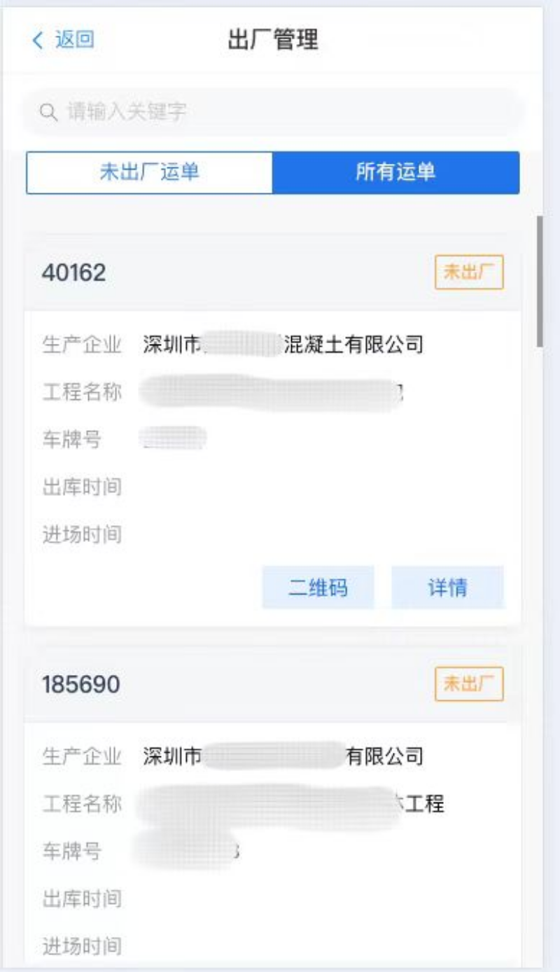The width and height of the screenshot is (560, 972).
Task: Click the 车牌号 row in card 40162
Action: pyautogui.click(x=174, y=439)
